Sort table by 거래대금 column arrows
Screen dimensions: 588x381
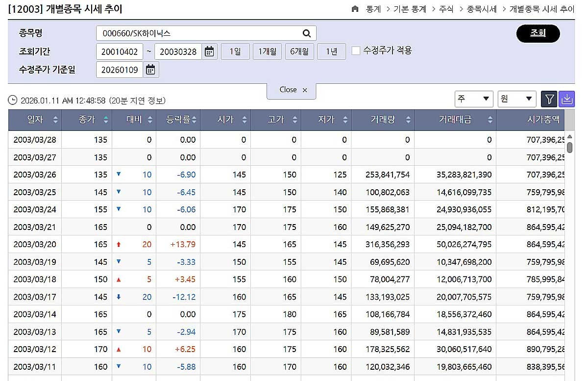490,120
